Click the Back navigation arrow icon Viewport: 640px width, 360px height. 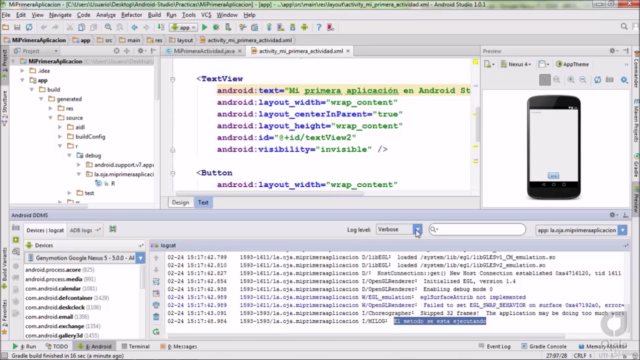point(134,27)
